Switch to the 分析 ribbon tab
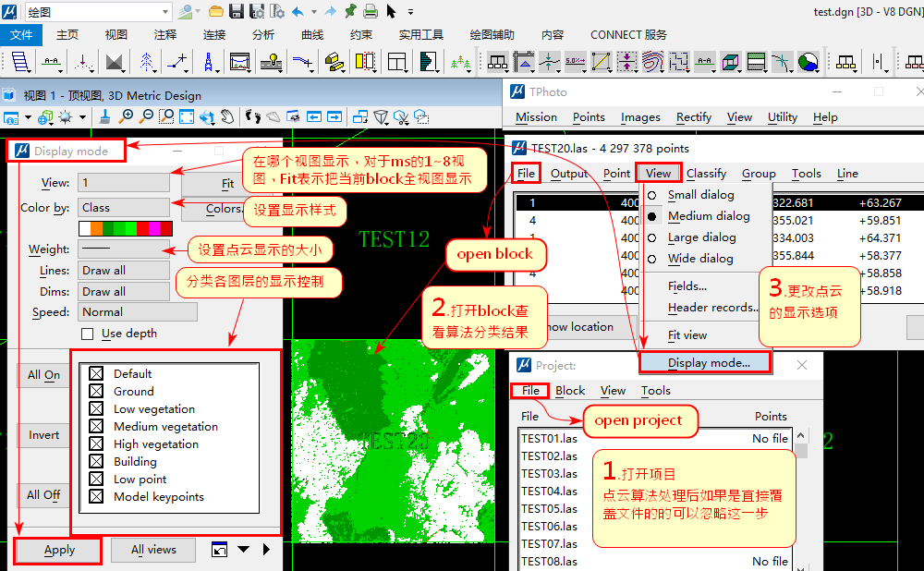 tap(262, 35)
